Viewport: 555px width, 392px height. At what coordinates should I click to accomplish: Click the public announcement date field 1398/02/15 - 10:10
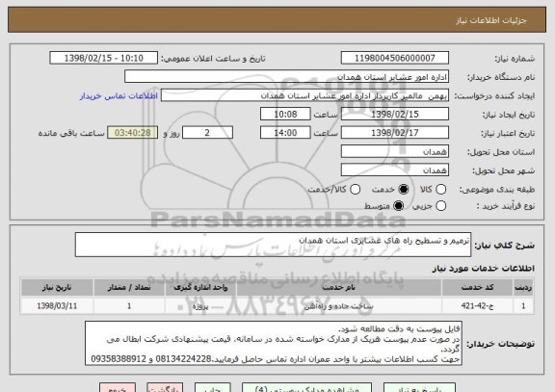(104, 58)
